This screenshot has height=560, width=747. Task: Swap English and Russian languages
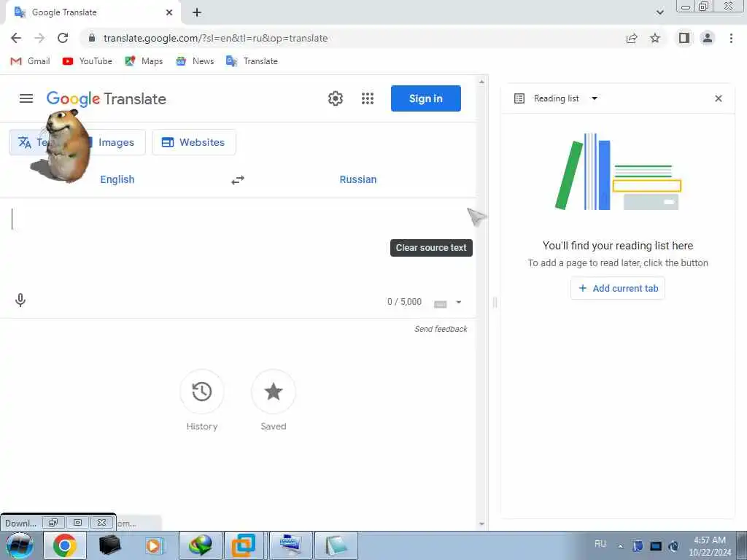point(238,180)
